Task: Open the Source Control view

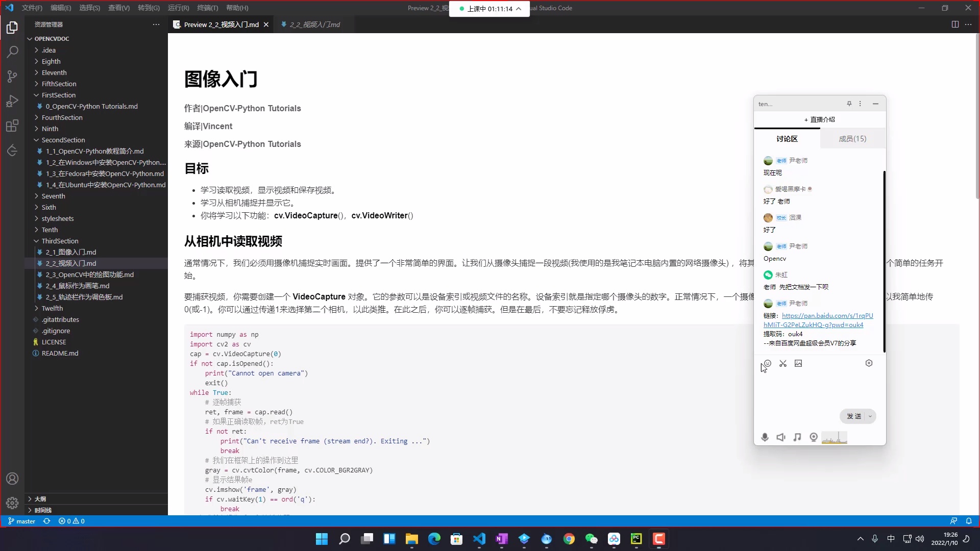Action: pyautogui.click(x=12, y=77)
